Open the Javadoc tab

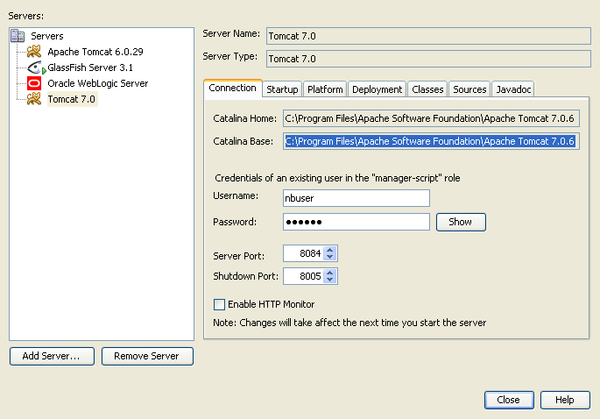[514, 89]
